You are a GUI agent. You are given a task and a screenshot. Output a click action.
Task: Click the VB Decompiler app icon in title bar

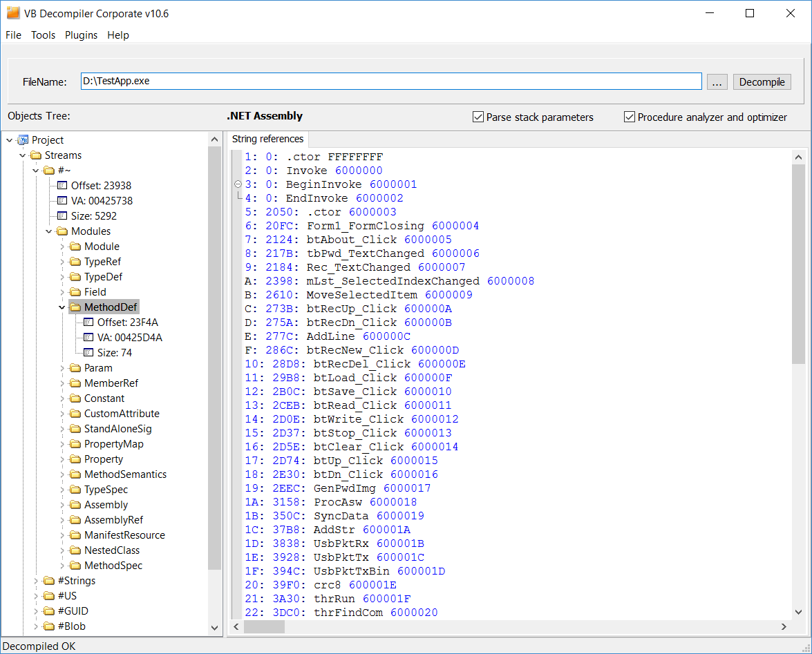[x=13, y=13]
